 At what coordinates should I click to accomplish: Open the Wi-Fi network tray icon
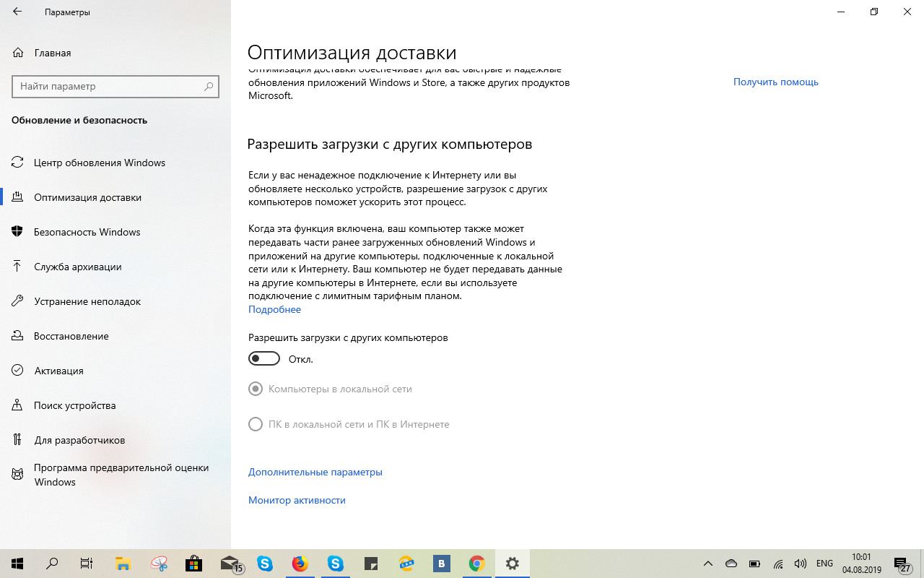(778, 564)
